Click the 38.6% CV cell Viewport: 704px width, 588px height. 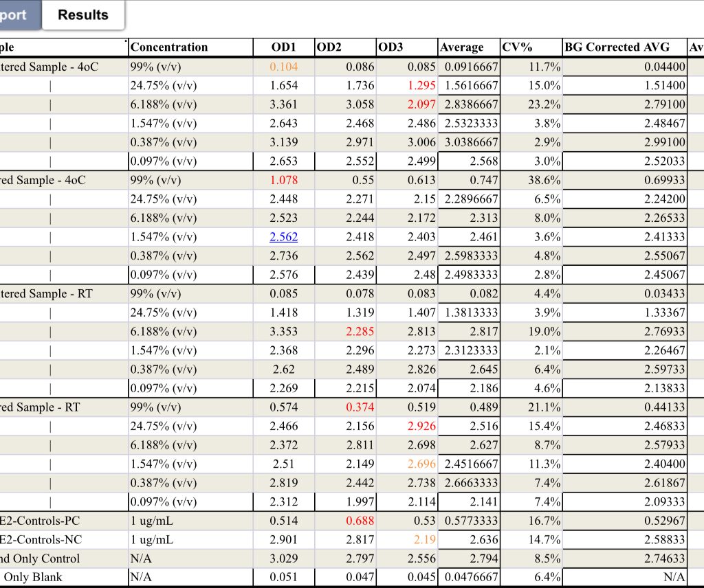(544, 180)
